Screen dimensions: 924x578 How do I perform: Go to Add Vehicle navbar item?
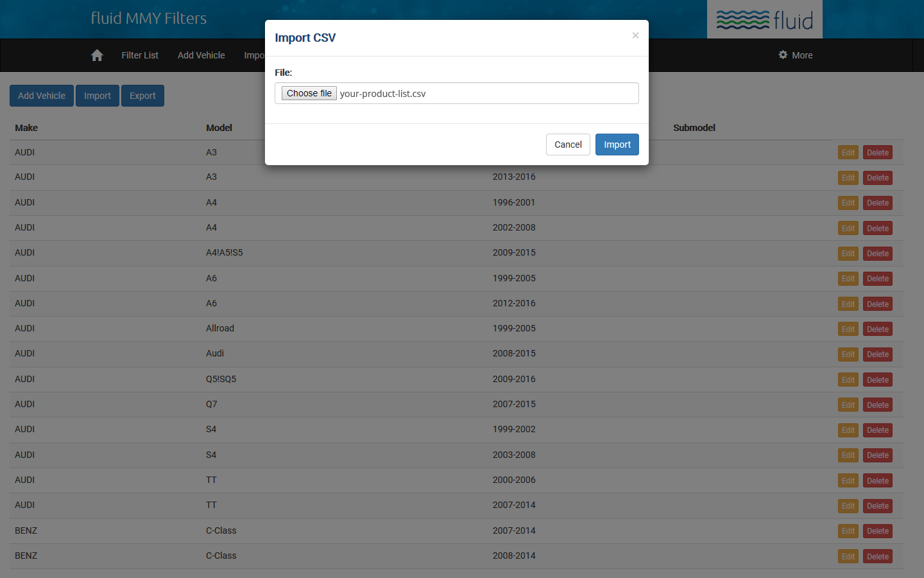pyautogui.click(x=201, y=55)
